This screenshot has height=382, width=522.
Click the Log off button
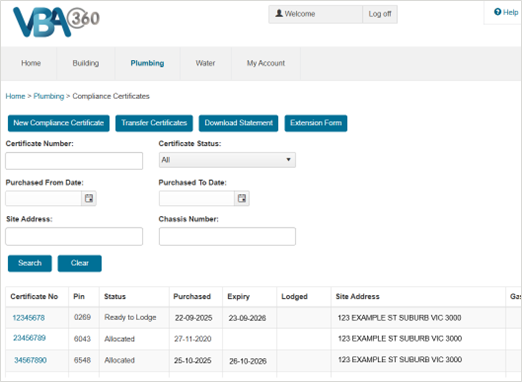[380, 14]
